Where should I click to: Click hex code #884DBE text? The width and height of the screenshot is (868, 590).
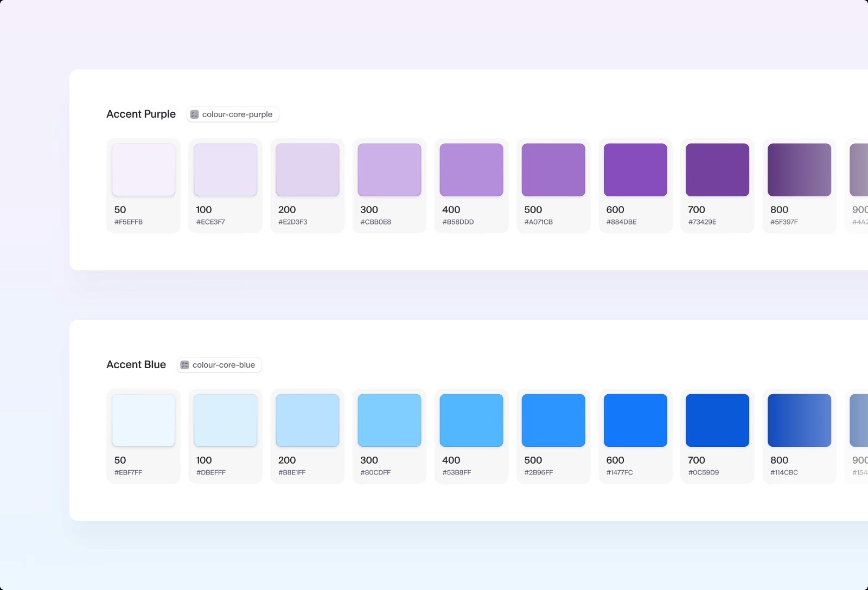click(622, 222)
